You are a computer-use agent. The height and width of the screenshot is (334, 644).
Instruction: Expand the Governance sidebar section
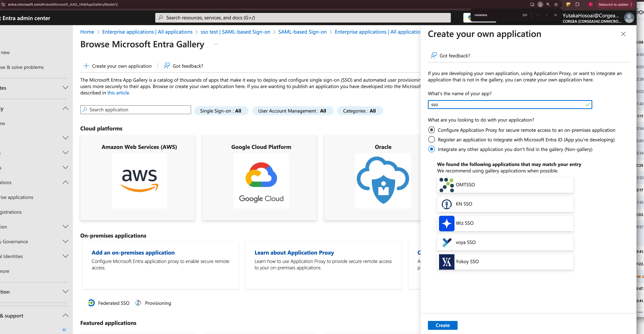click(66, 241)
